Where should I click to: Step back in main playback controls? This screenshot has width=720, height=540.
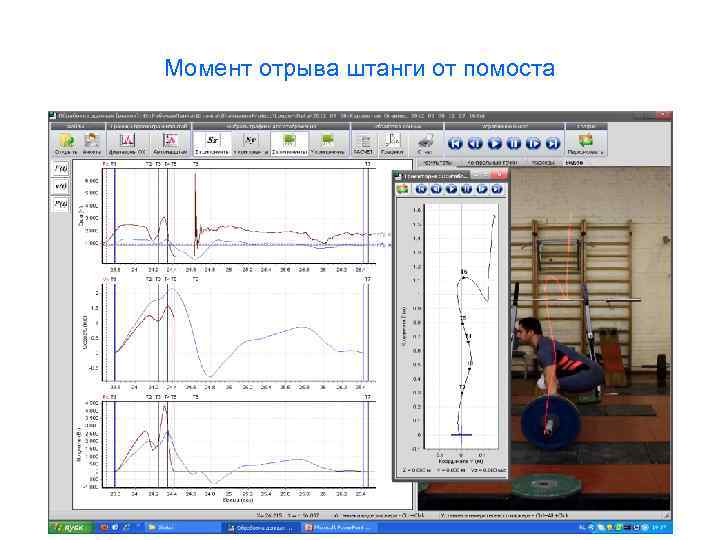(475, 144)
